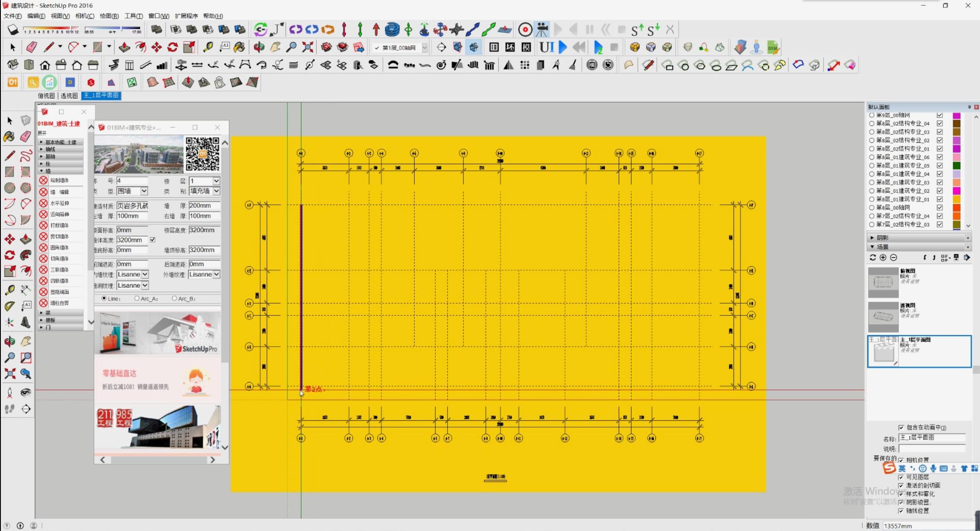Click the yellow swatch of 第8层_01建筑专业_01
980x531 pixels.
pos(957,199)
